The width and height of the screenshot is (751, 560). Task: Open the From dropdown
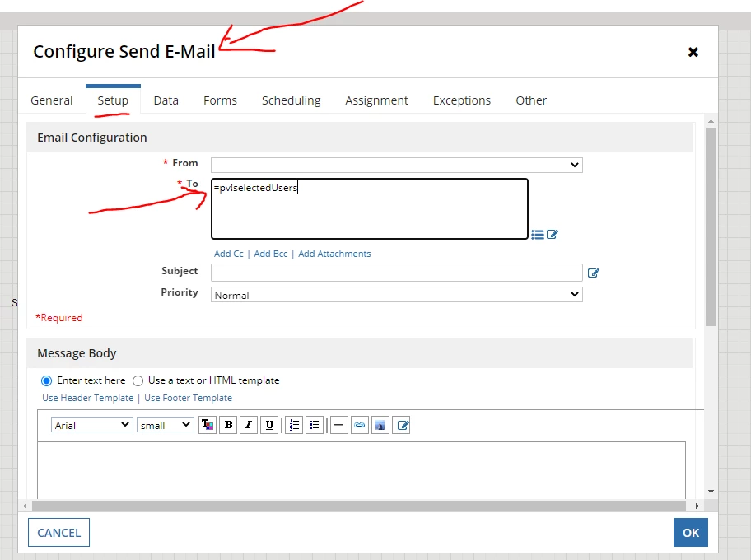[397, 165]
